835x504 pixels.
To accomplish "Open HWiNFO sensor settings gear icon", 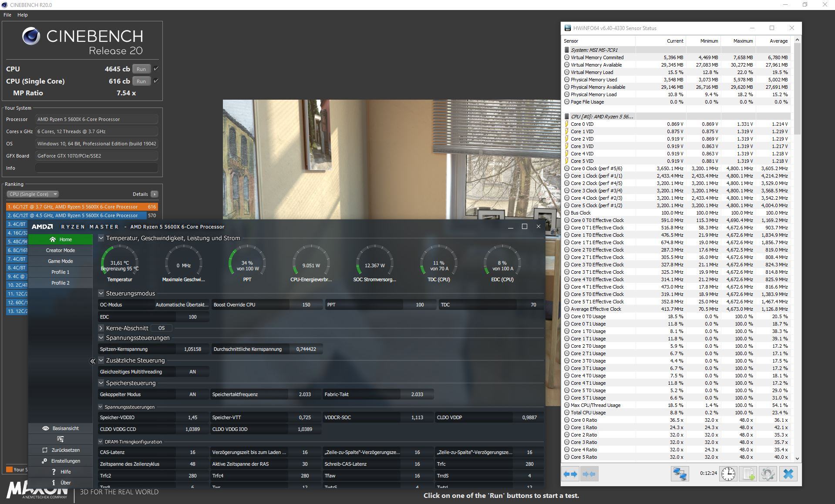I will 768,474.
